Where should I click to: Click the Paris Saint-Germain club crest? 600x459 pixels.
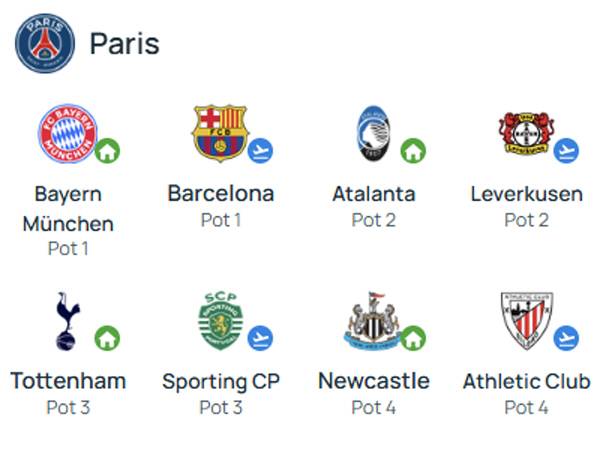(44, 43)
